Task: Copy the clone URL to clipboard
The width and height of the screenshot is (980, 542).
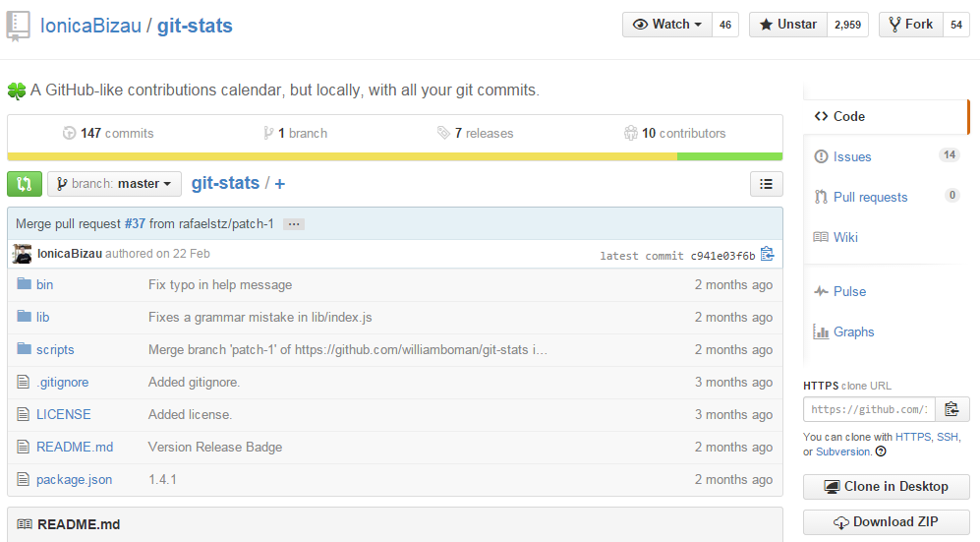Action: [x=951, y=409]
